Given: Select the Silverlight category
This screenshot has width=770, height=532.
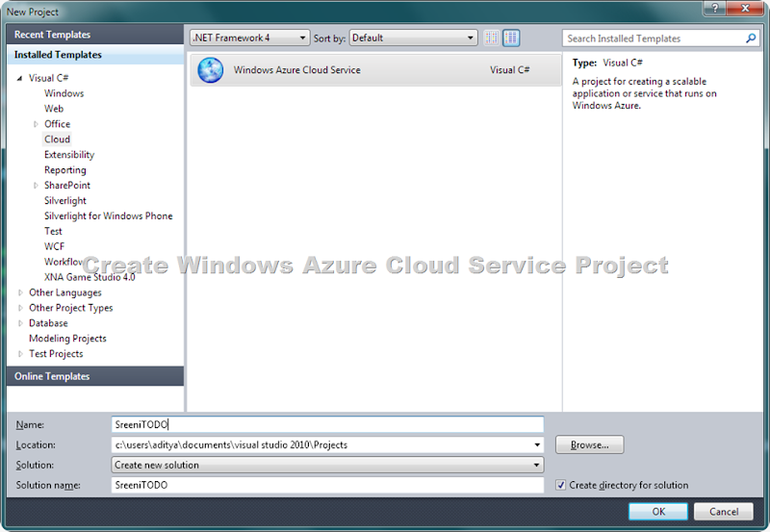Looking at the screenshot, I should coord(64,201).
